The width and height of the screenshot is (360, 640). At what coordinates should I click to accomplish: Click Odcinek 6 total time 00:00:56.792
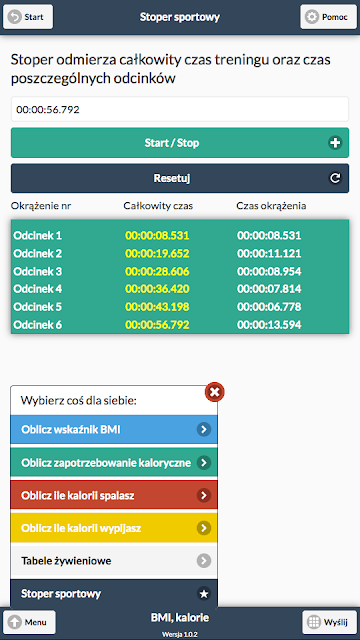point(157,325)
